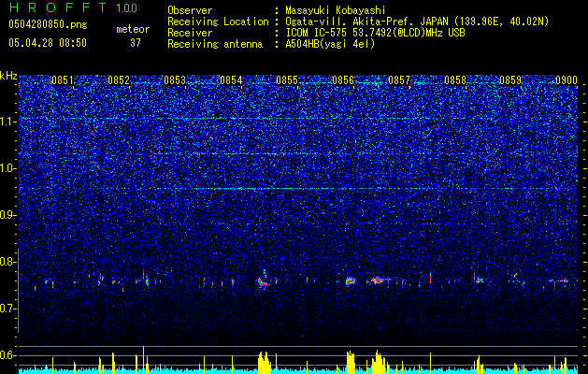
Task: Click the 0855 time marker
Action: 287,80
